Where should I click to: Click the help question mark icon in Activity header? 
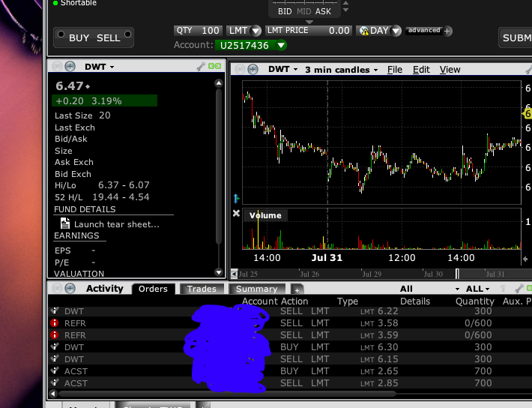point(503,289)
